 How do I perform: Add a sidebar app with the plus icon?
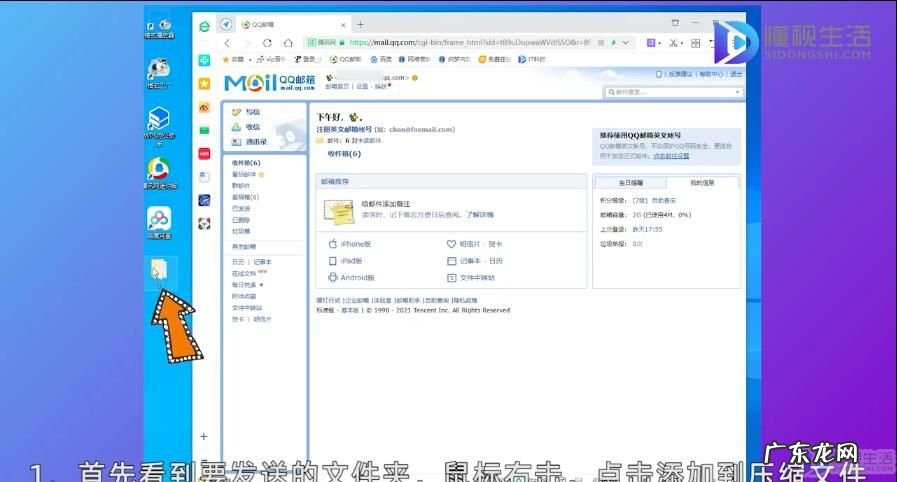204,436
